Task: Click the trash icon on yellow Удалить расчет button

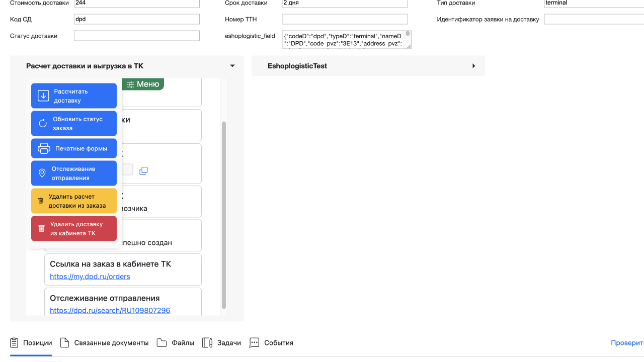Action: pyautogui.click(x=41, y=201)
